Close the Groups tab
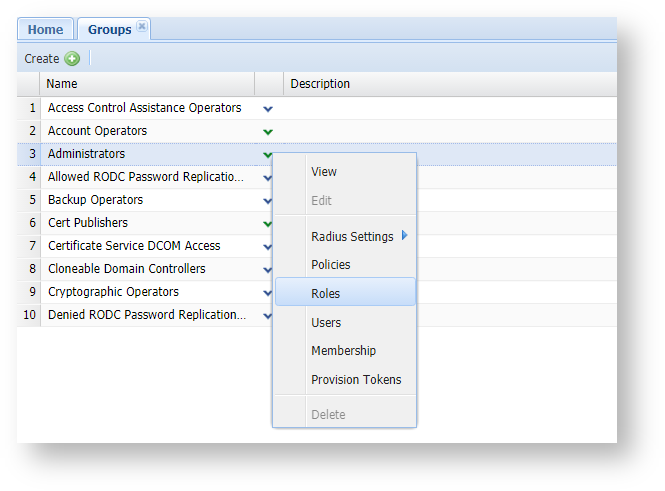The image size is (665, 491). click(142, 28)
